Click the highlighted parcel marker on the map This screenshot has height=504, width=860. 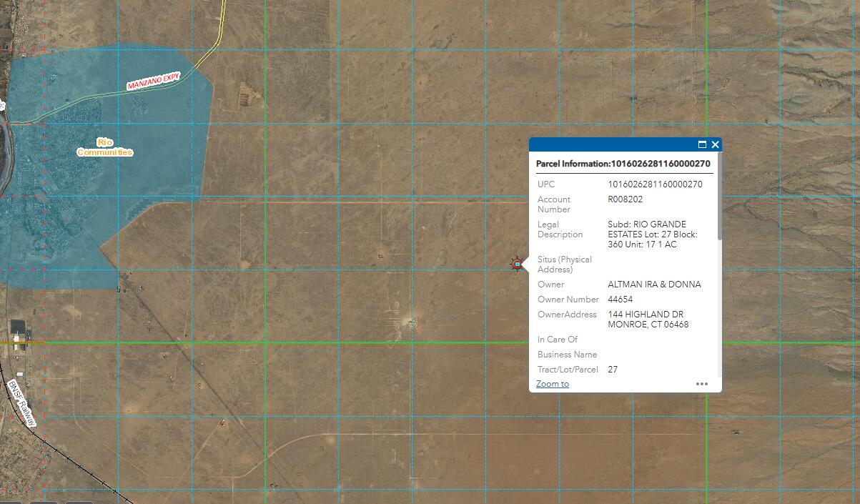click(518, 264)
